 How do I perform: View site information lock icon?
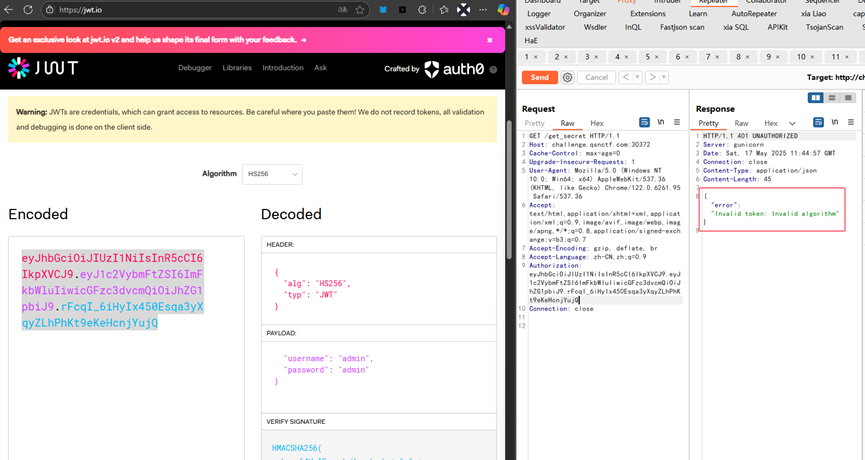click(x=50, y=10)
